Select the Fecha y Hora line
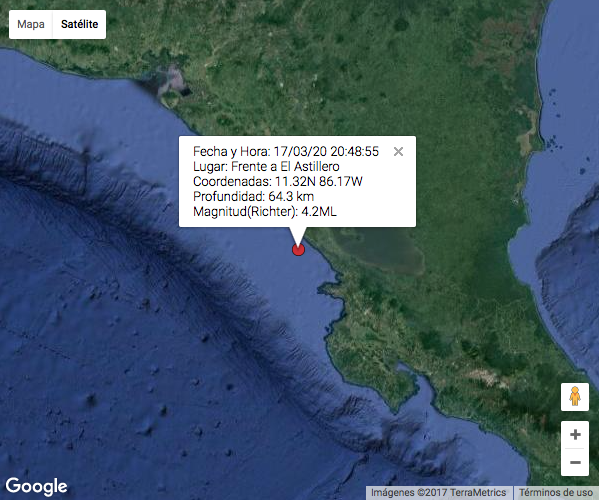The height and width of the screenshot is (500, 599). coord(286,152)
